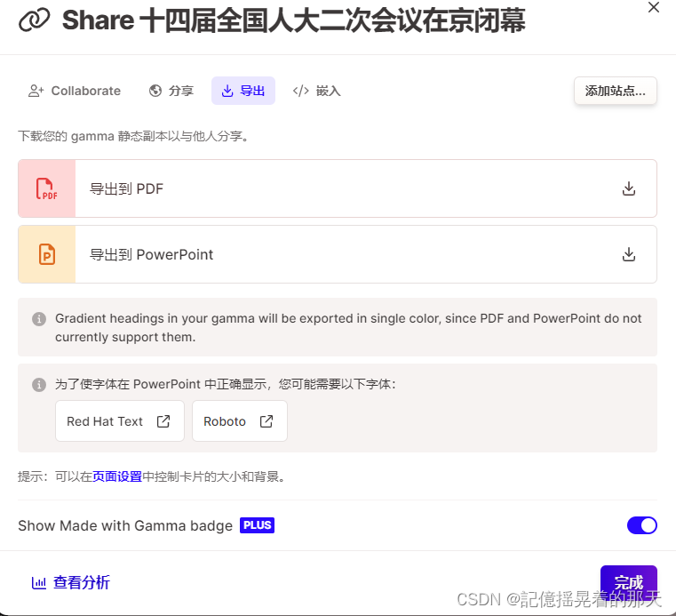Click external link icon next to Roboto
Screen dimensions: 676x616
pyautogui.click(x=266, y=421)
